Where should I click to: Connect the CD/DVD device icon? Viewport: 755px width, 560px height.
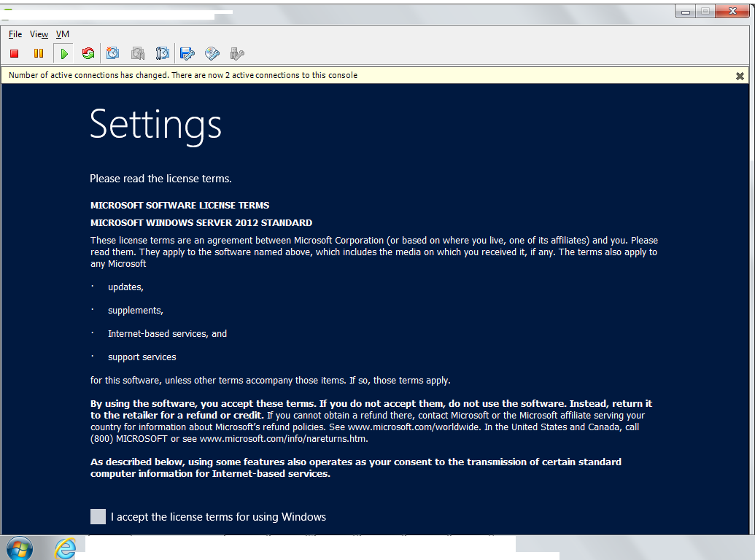(212, 53)
